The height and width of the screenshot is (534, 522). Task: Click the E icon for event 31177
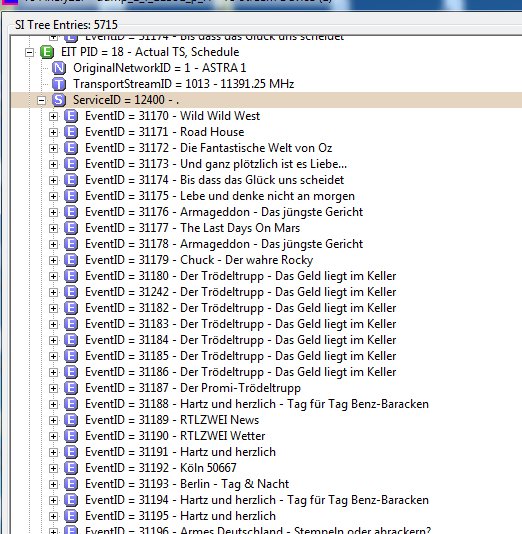(x=71, y=228)
